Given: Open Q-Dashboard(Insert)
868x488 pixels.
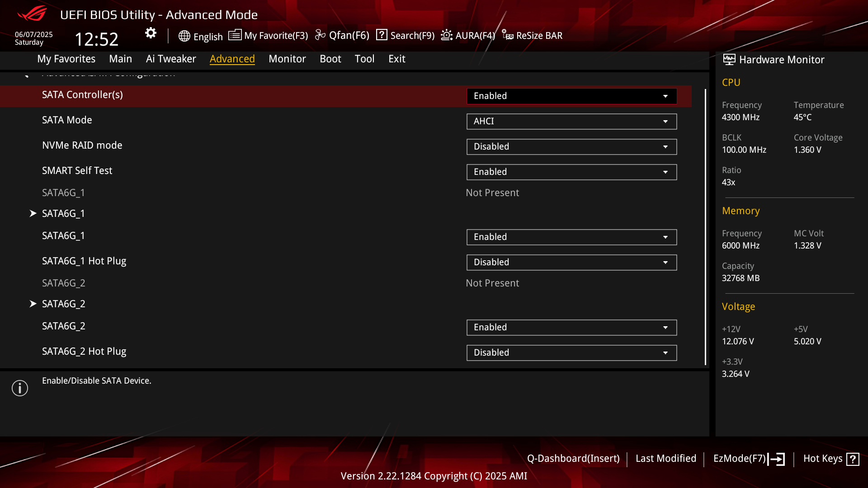Looking at the screenshot, I should (x=573, y=459).
